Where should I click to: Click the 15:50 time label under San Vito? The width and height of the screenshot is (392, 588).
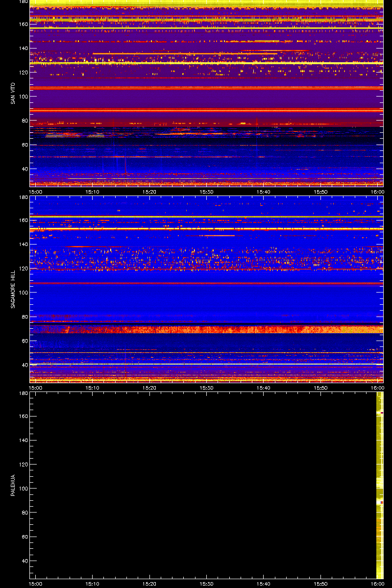click(320, 192)
